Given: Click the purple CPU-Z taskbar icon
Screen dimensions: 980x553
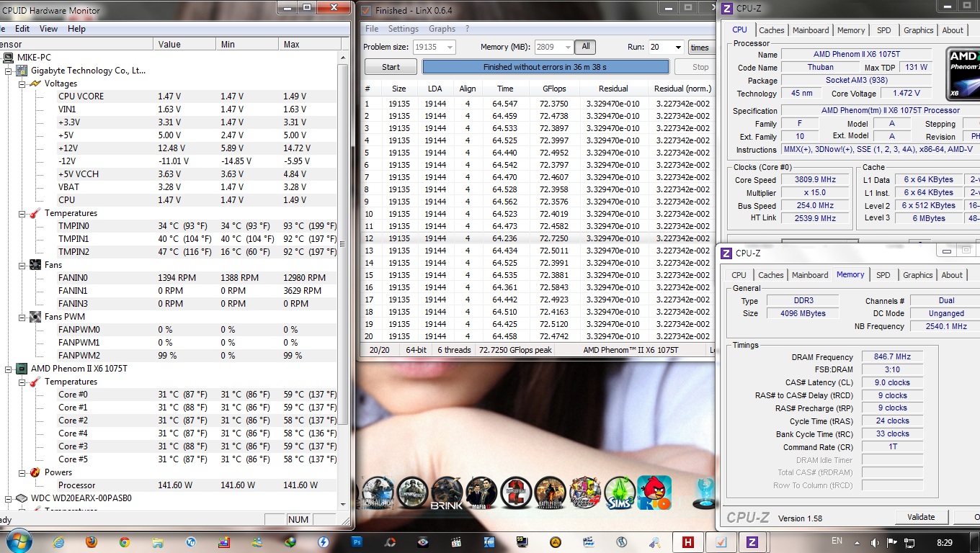Looking at the screenshot, I should [752, 542].
